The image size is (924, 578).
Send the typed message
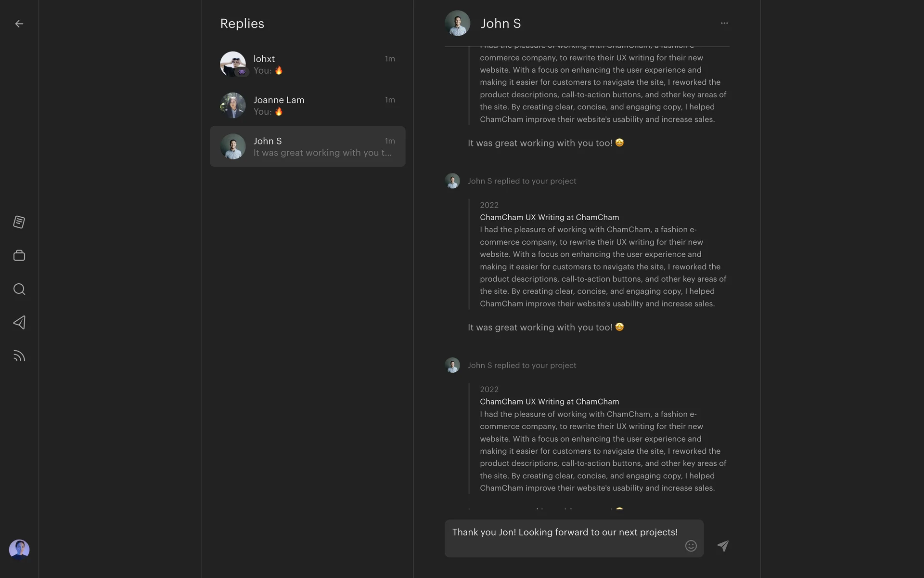coord(723,546)
